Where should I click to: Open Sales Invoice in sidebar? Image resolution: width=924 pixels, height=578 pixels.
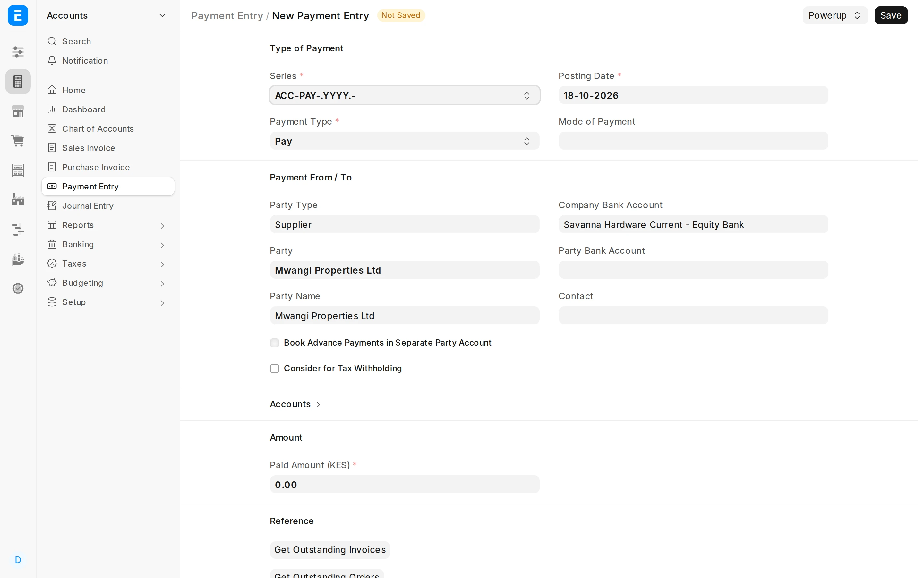(108, 148)
